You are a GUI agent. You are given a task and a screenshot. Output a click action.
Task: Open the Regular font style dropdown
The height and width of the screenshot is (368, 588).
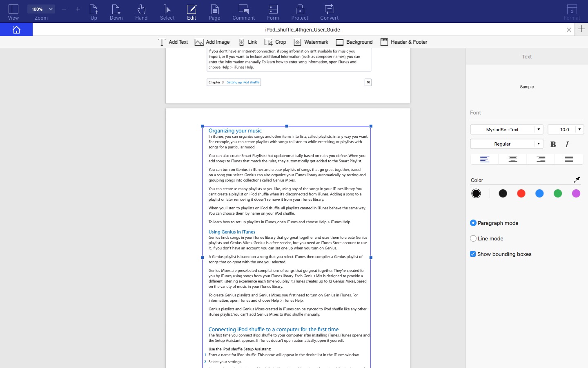[506, 144]
